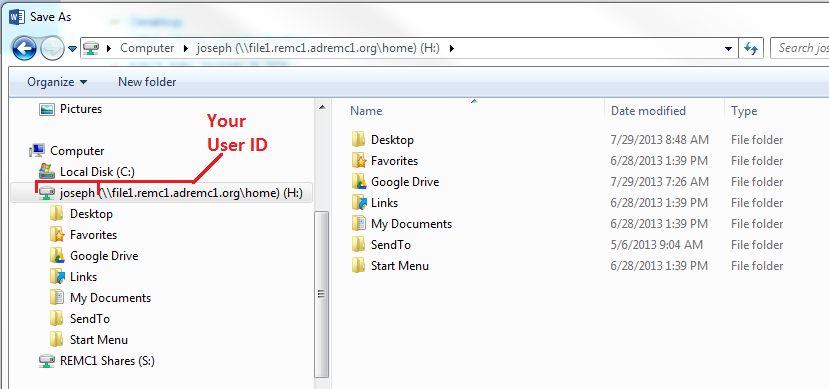This screenshot has height=389, width=829.
Task: Select SendTo folder in the file list
Action: click(x=391, y=245)
